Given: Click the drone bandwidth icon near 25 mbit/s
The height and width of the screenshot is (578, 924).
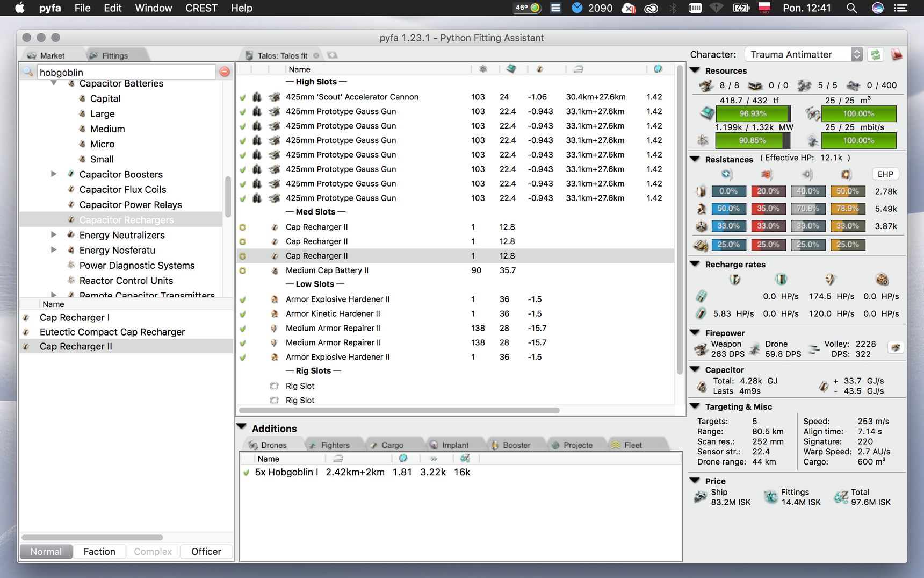Looking at the screenshot, I should click(x=812, y=140).
